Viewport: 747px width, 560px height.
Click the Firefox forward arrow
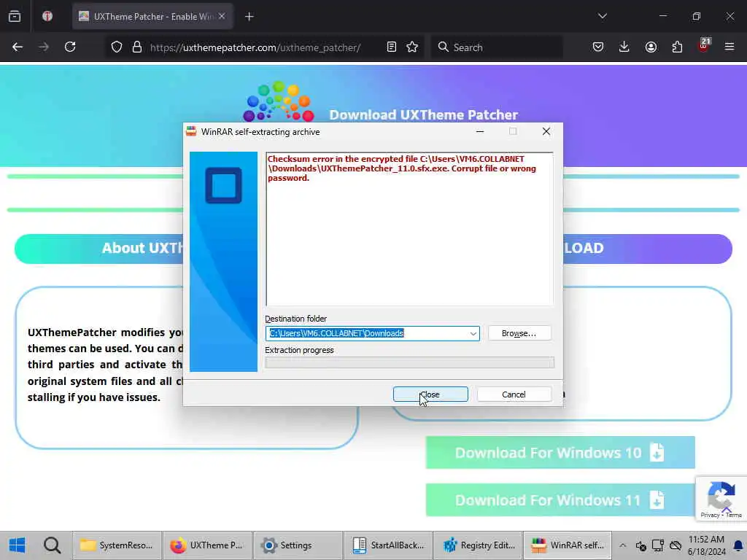click(44, 47)
